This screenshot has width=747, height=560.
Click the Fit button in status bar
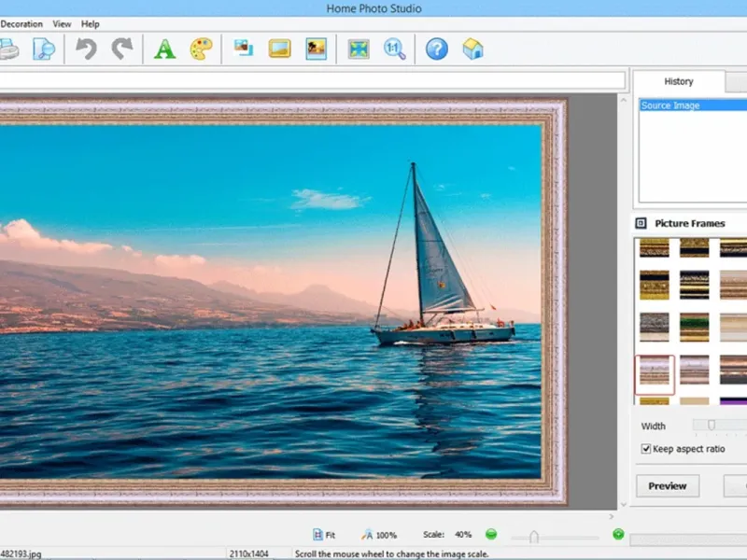click(324, 535)
